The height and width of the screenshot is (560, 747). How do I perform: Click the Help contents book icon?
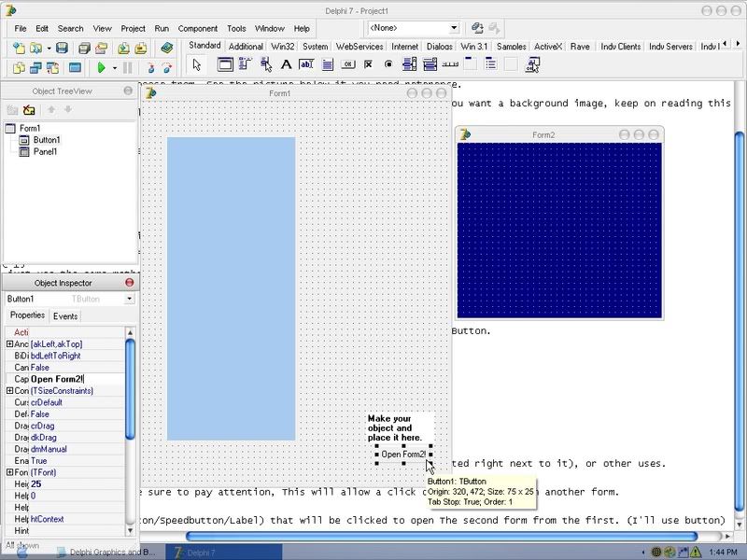point(167,49)
